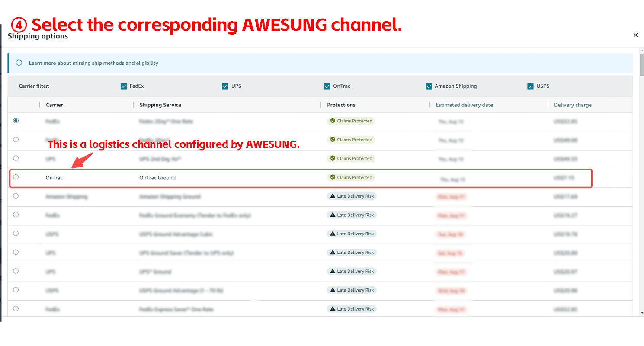Click the warning icon in the FedEx Ground Economy row
The height and width of the screenshot is (346, 644).
pyautogui.click(x=333, y=215)
